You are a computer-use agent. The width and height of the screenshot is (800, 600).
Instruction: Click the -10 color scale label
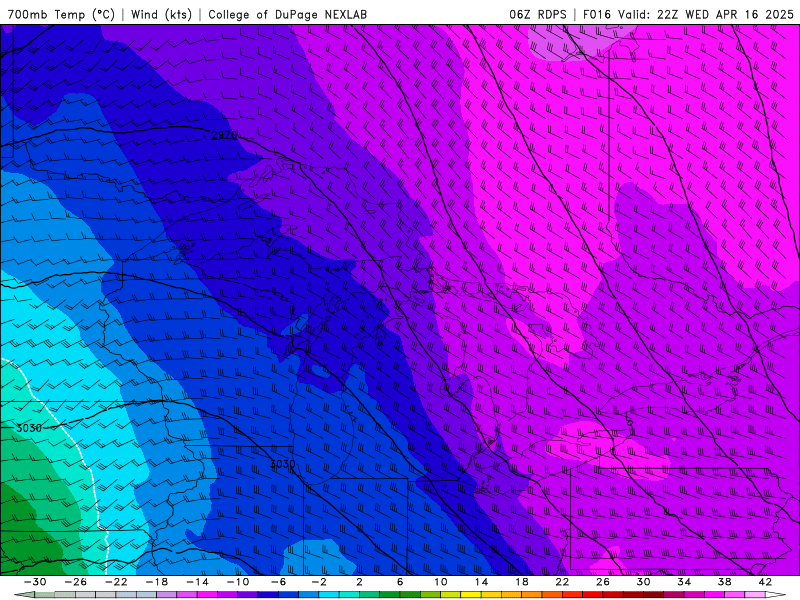[x=238, y=582]
